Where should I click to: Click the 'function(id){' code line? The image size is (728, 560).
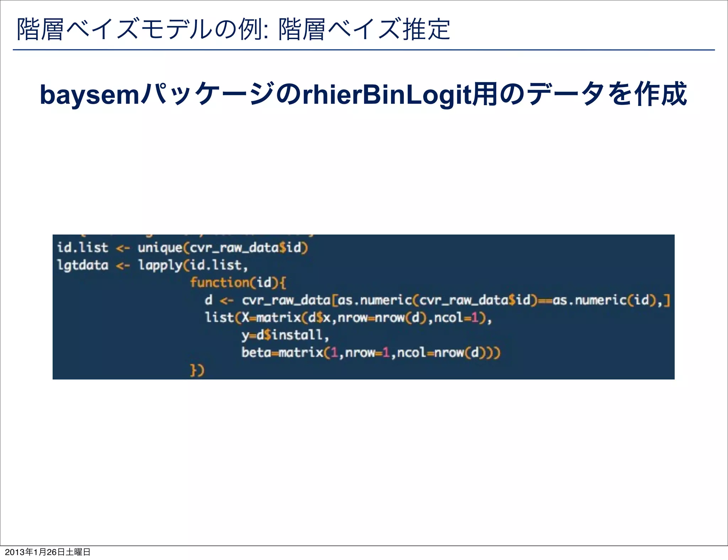pyautogui.click(x=238, y=282)
